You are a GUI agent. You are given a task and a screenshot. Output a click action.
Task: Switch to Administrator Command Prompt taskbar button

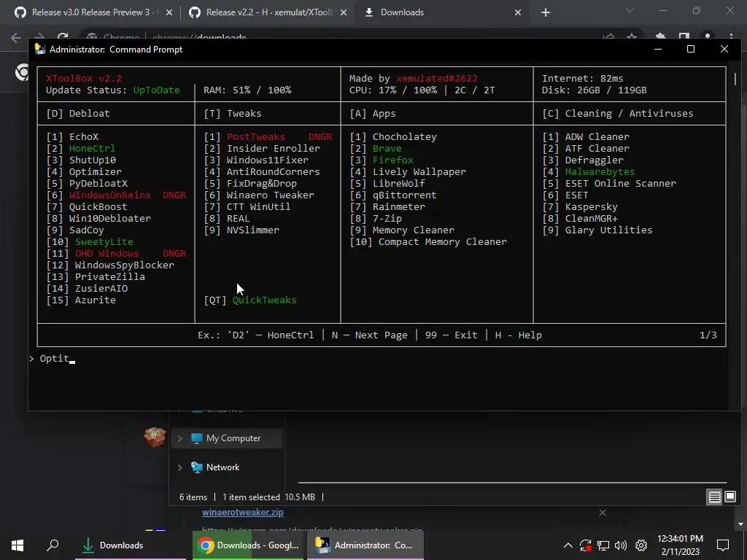tap(365, 545)
